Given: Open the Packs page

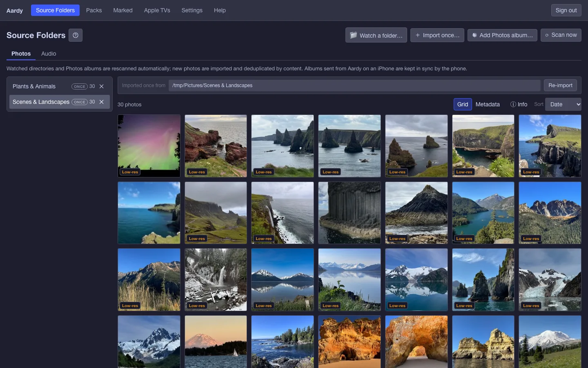Looking at the screenshot, I should (x=94, y=10).
